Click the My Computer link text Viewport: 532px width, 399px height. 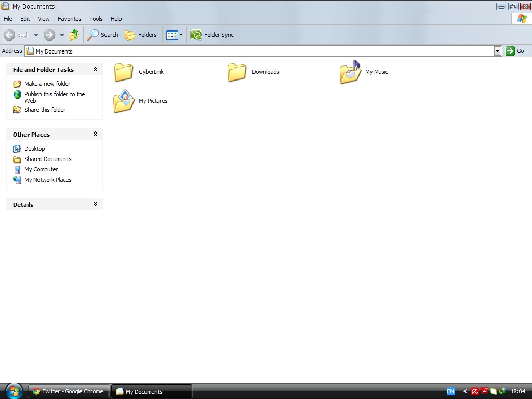coord(41,169)
